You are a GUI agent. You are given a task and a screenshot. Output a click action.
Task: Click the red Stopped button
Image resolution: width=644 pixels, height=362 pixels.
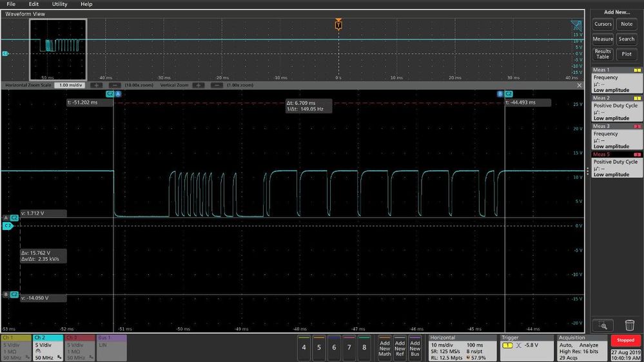click(625, 340)
